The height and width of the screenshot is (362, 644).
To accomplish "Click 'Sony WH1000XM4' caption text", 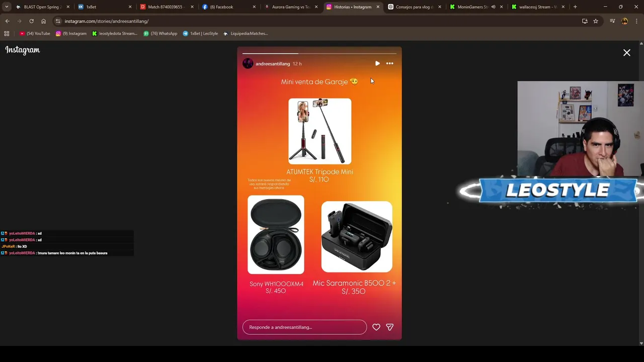I will pos(276,284).
